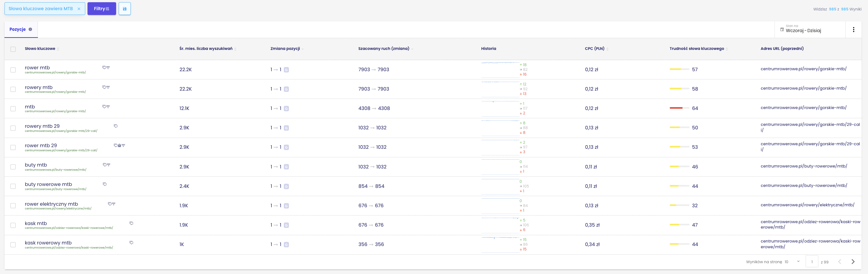This screenshot has width=868, height=274.
Task: Open URL under 'rower mtb' keyword
Action: (x=55, y=73)
